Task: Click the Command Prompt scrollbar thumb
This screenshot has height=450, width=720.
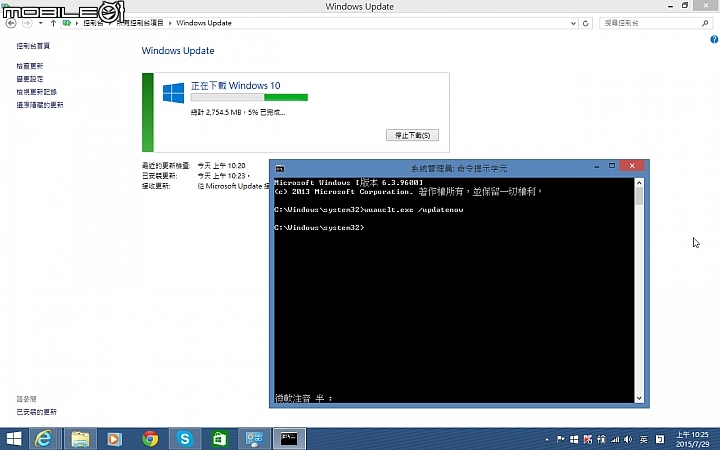Action: tap(639, 196)
